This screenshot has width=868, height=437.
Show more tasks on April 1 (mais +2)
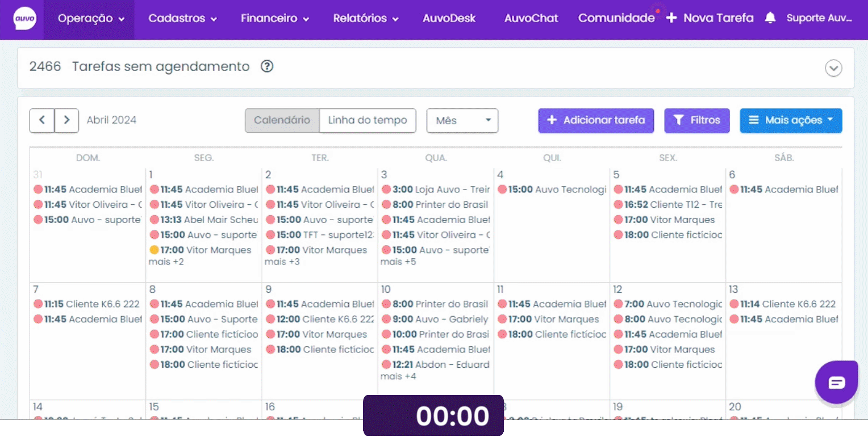point(166,262)
